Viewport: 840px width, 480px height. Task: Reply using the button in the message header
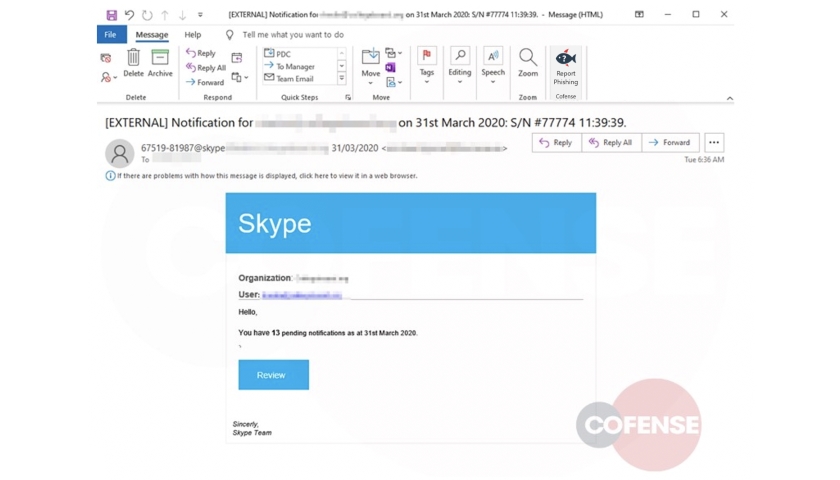(x=556, y=142)
